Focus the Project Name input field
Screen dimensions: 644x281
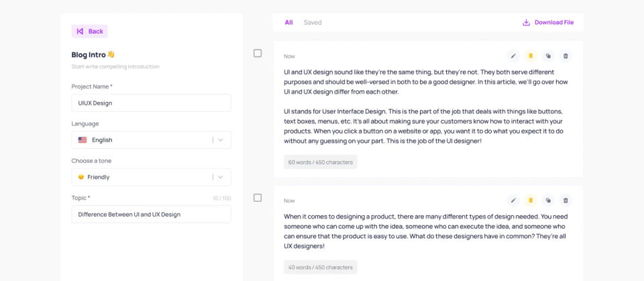click(x=151, y=103)
